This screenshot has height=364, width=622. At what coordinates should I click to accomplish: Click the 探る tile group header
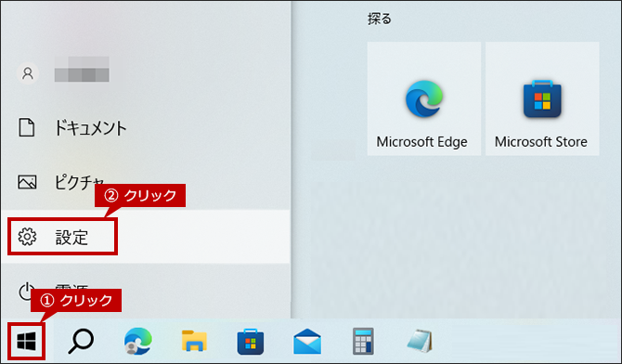(379, 19)
